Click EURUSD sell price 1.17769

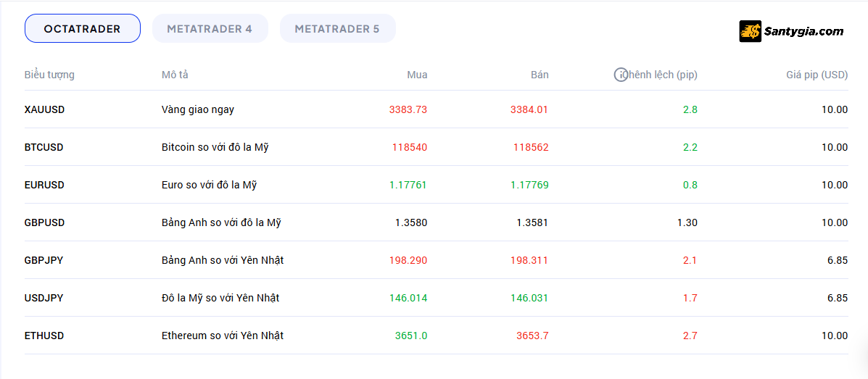(x=530, y=185)
